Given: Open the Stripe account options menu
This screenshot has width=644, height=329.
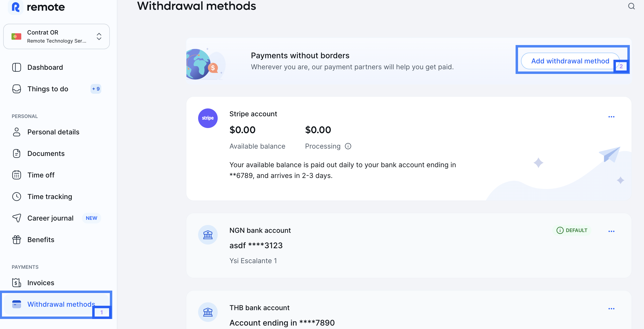Looking at the screenshot, I should coord(611,117).
